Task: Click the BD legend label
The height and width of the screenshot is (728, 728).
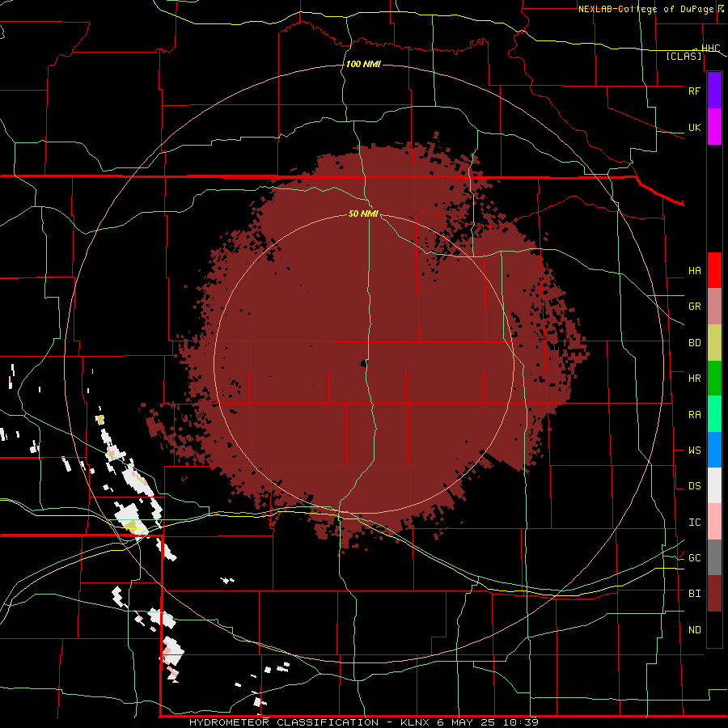Action: pos(694,343)
